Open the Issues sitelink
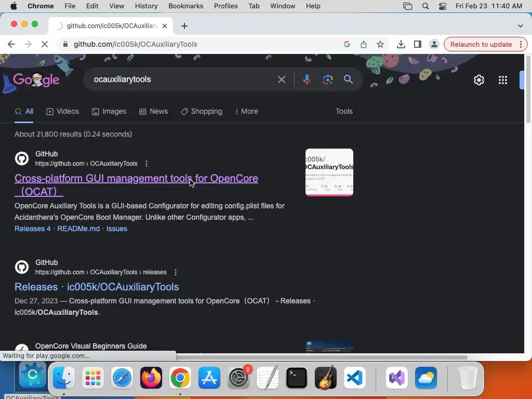Screen dimensions: 532x399 click(117, 229)
